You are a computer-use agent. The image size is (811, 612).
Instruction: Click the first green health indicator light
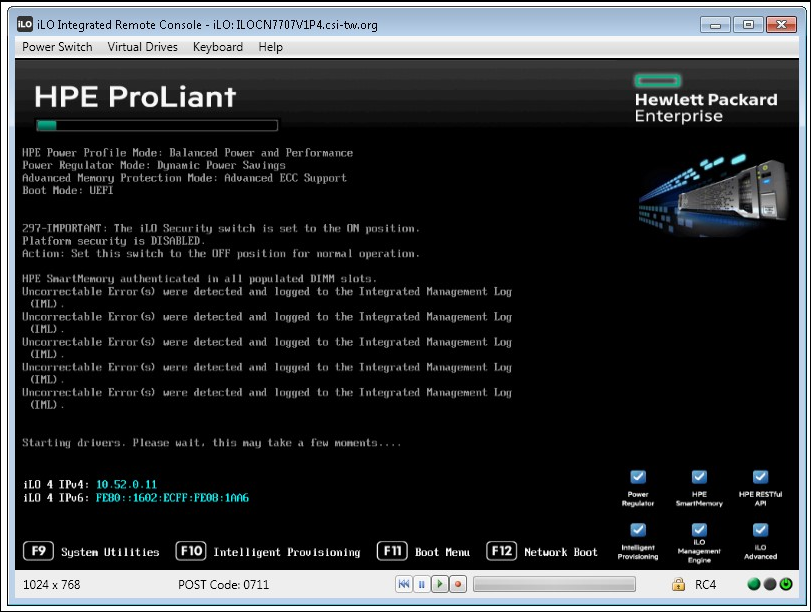point(754,584)
